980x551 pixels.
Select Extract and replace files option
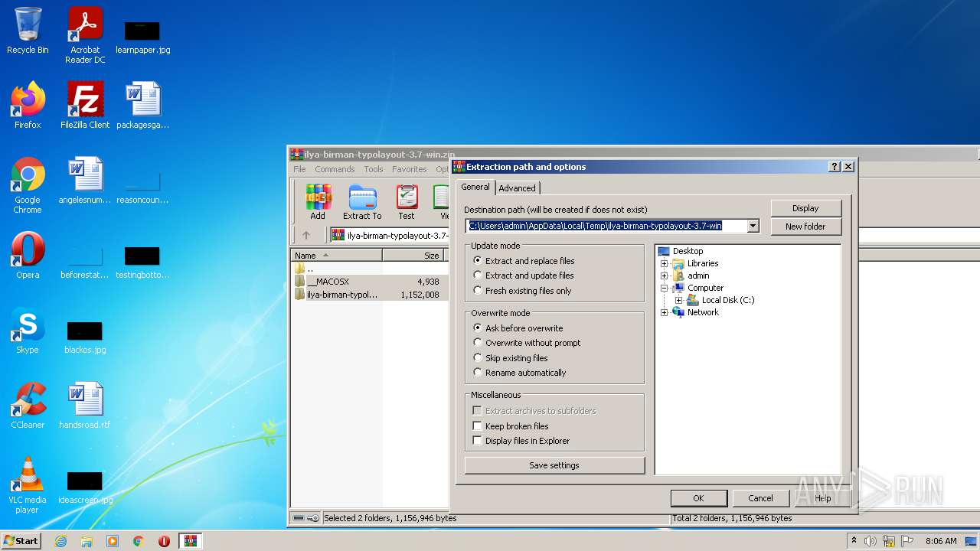(x=524, y=261)
